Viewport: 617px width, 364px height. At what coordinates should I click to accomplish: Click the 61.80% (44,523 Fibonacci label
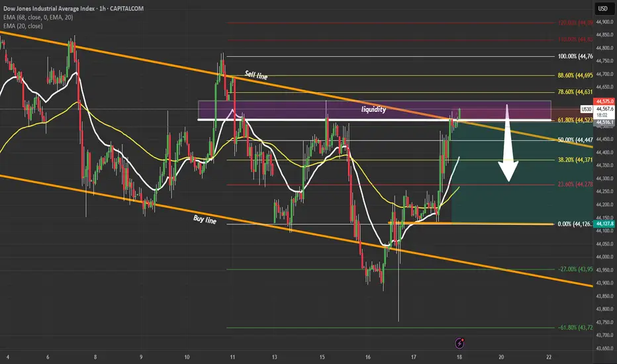tap(575, 120)
